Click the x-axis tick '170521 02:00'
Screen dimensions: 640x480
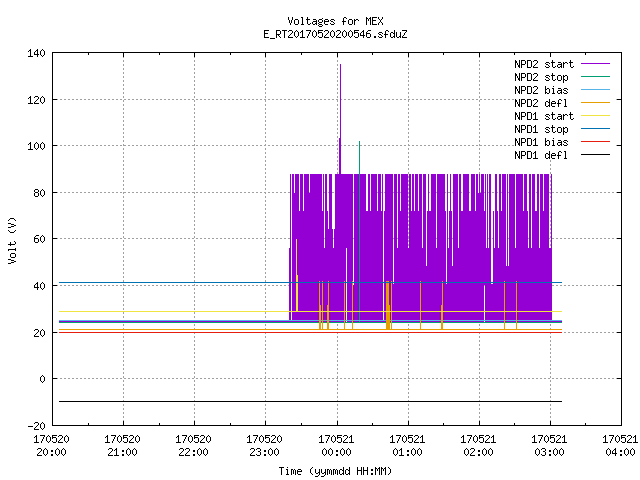tap(478, 446)
